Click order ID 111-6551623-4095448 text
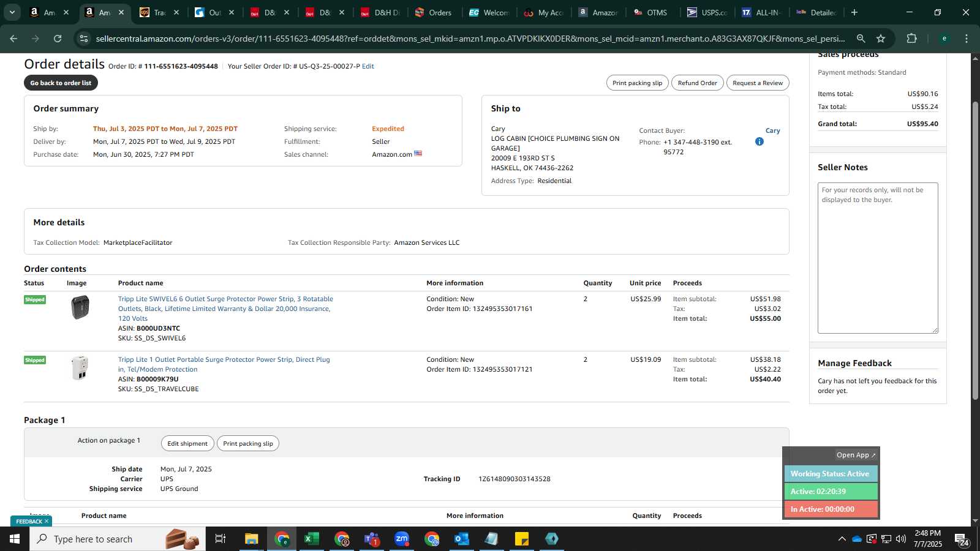This screenshot has height=551, width=980. (x=181, y=66)
